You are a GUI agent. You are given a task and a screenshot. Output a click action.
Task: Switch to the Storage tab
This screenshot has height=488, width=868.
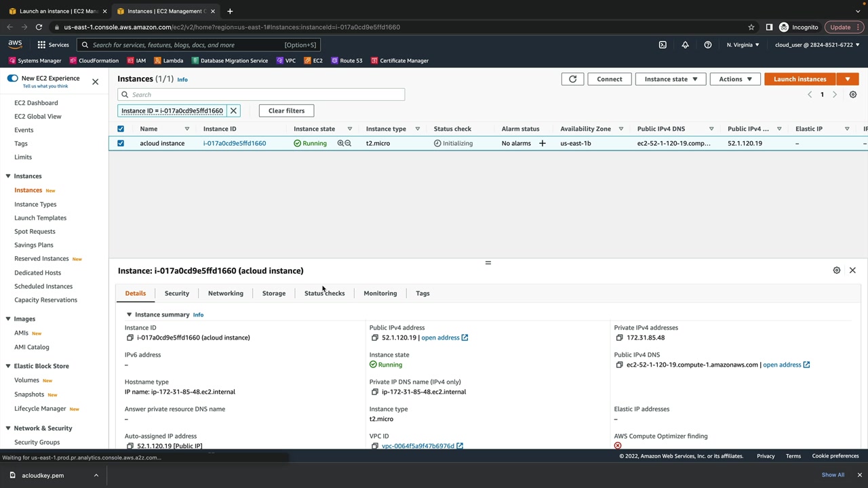pyautogui.click(x=274, y=293)
